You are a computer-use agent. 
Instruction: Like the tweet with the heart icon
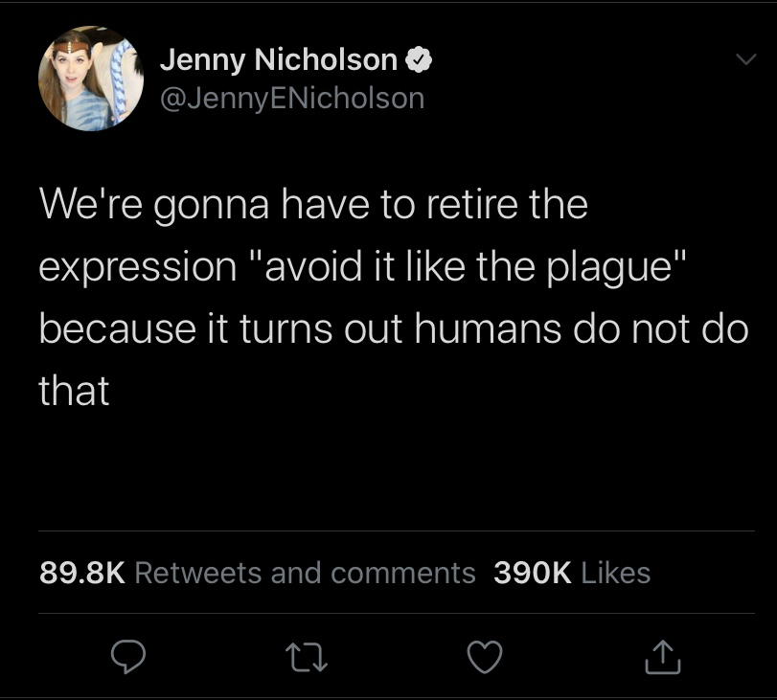pos(484,658)
